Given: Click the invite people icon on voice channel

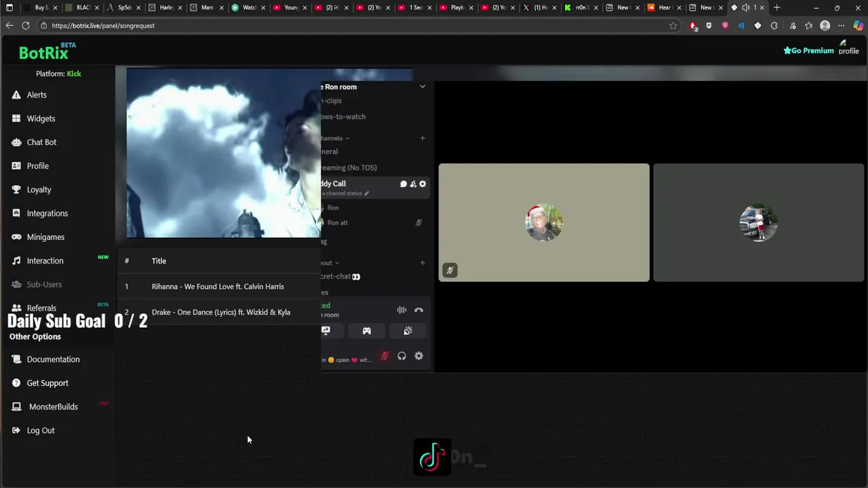Looking at the screenshot, I should 413,184.
